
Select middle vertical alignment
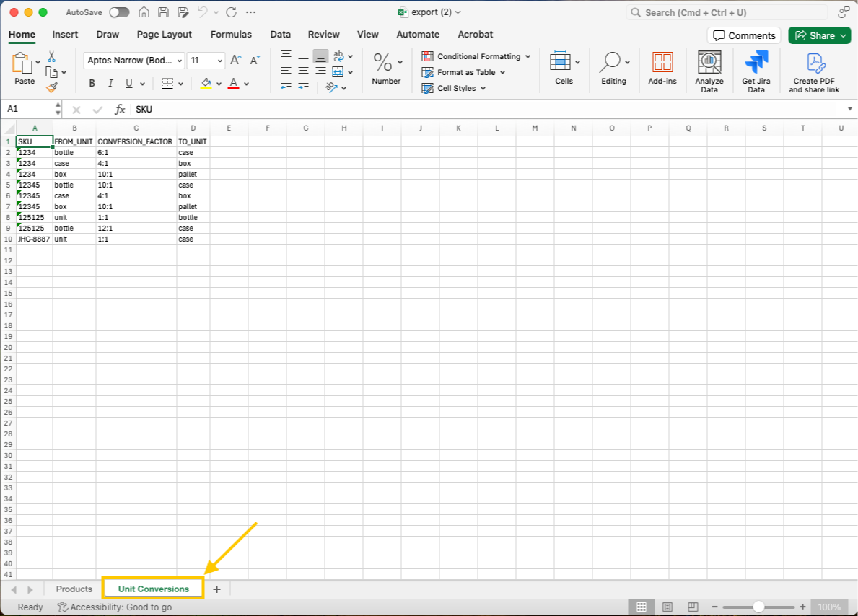303,56
